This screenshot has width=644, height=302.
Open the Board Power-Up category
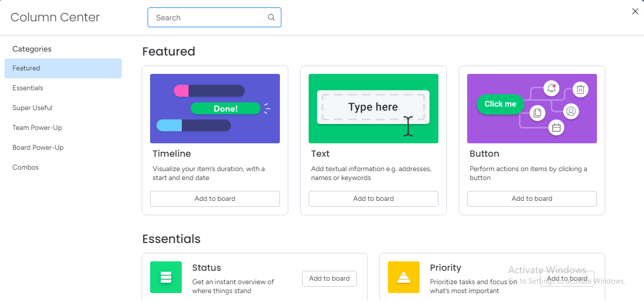(63, 148)
